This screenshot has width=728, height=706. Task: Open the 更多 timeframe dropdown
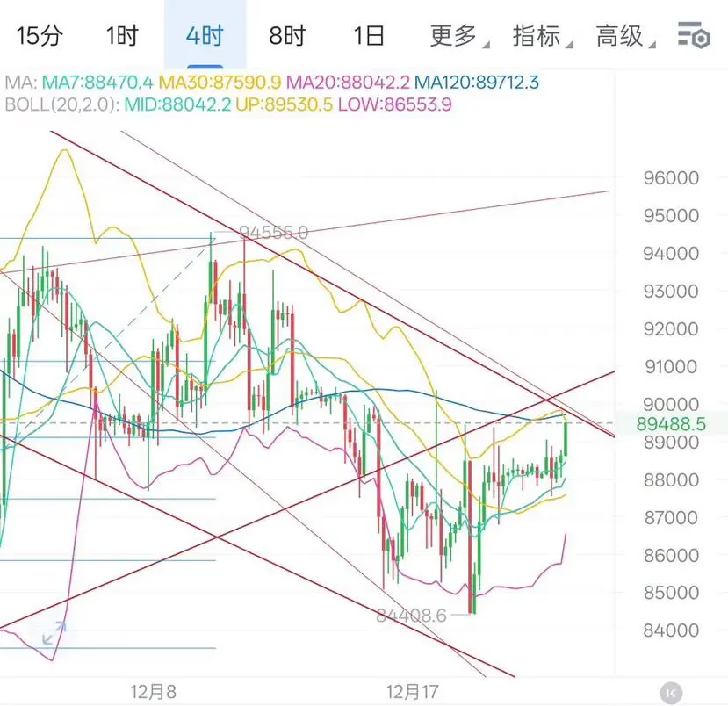pyautogui.click(x=458, y=36)
